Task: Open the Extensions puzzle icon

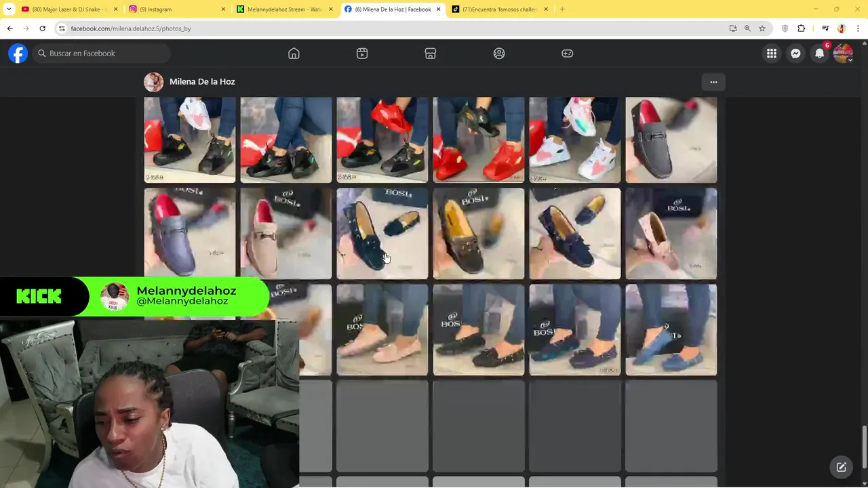Action: click(801, 28)
